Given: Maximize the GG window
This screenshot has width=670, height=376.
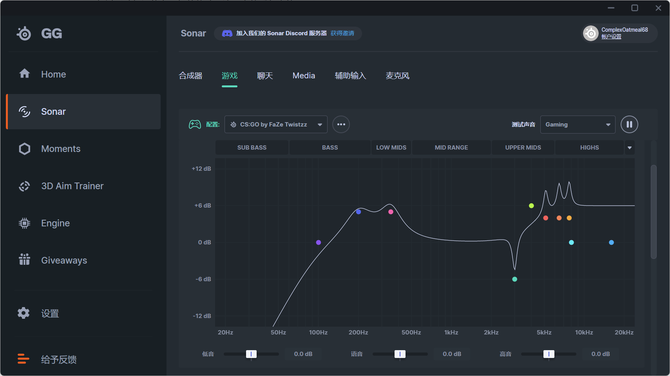Looking at the screenshot, I should (x=635, y=8).
